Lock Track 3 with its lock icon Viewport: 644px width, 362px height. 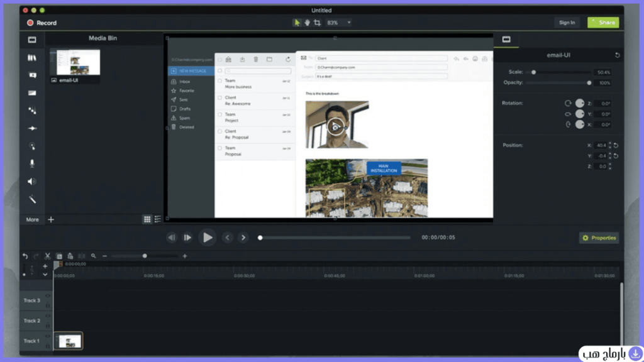tap(48, 306)
